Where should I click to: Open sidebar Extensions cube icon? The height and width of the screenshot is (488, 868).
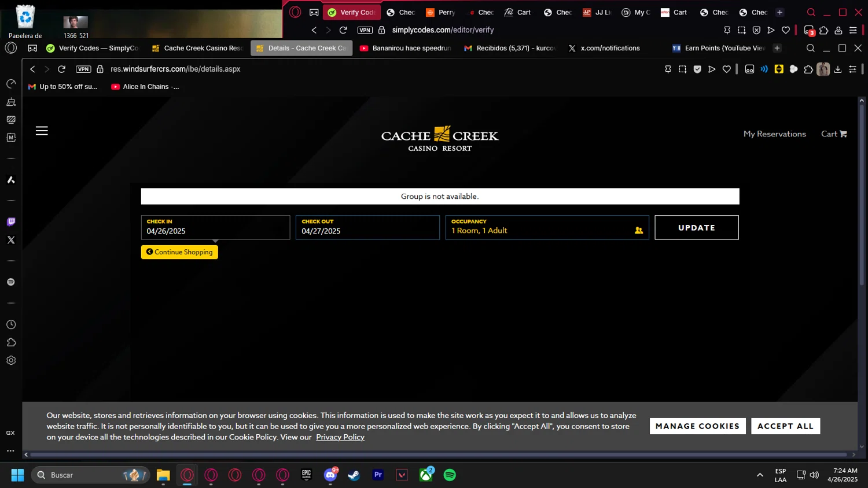click(11, 342)
